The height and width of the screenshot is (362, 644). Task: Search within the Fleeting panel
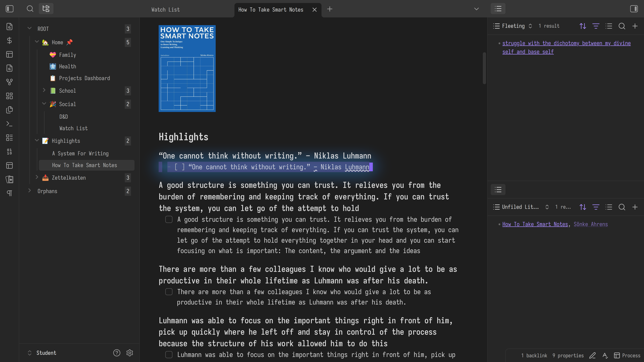622,26
